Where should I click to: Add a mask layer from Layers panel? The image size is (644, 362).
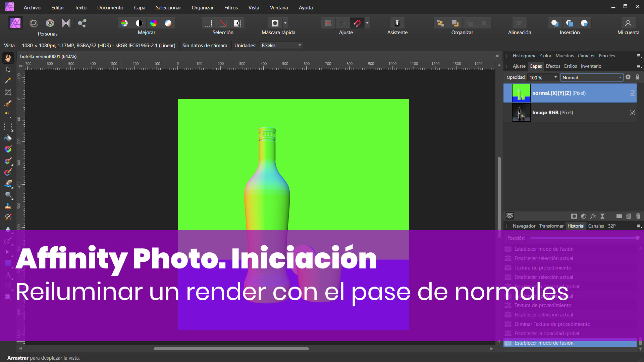(574, 216)
